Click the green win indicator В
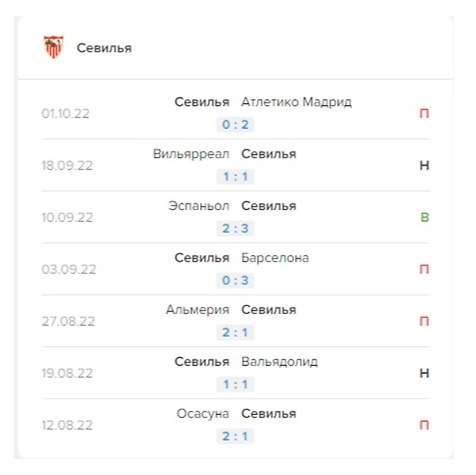The width and height of the screenshot is (476, 475). [424, 217]
